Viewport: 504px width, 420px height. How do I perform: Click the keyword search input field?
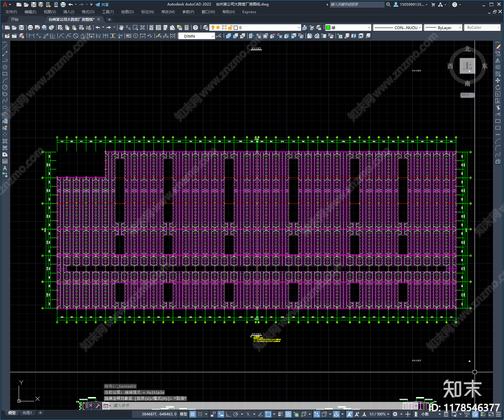click(357, 4)
